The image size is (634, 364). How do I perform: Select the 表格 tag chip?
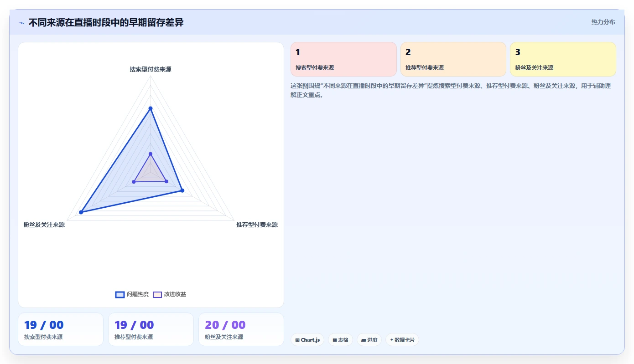[x=340, y=340]
